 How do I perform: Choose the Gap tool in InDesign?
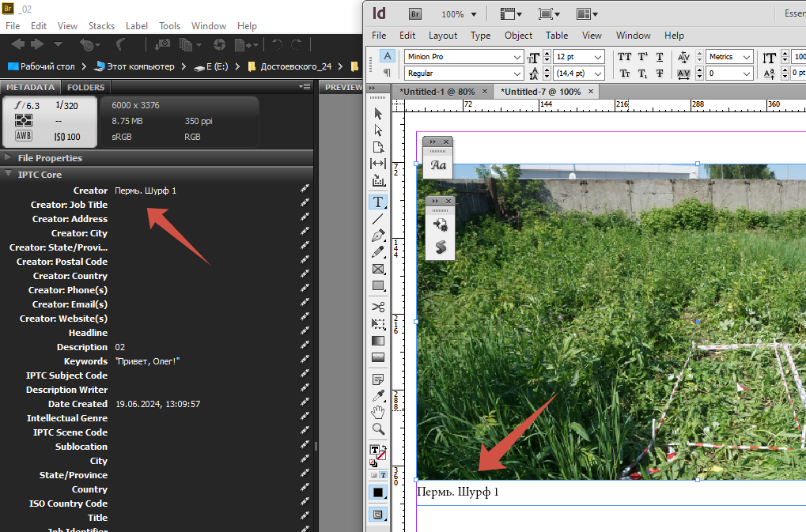tap(378, 164)
